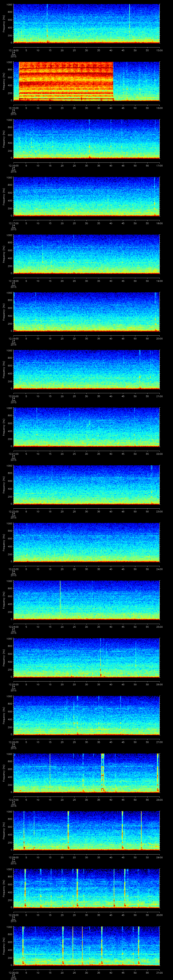The width and height of the screenshot is (173, 980).
Task: Click the 12:16:00 start time label
Action: (x=13, y=166)
